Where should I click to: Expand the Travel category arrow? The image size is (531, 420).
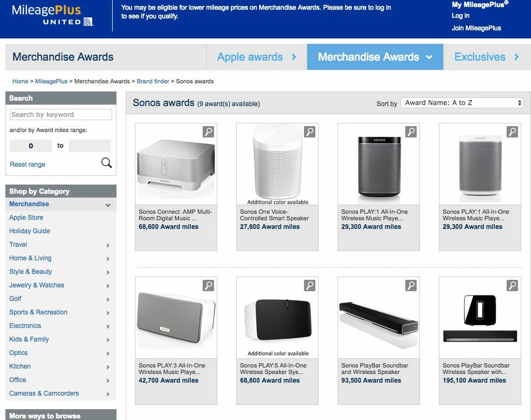click(108, 245)
